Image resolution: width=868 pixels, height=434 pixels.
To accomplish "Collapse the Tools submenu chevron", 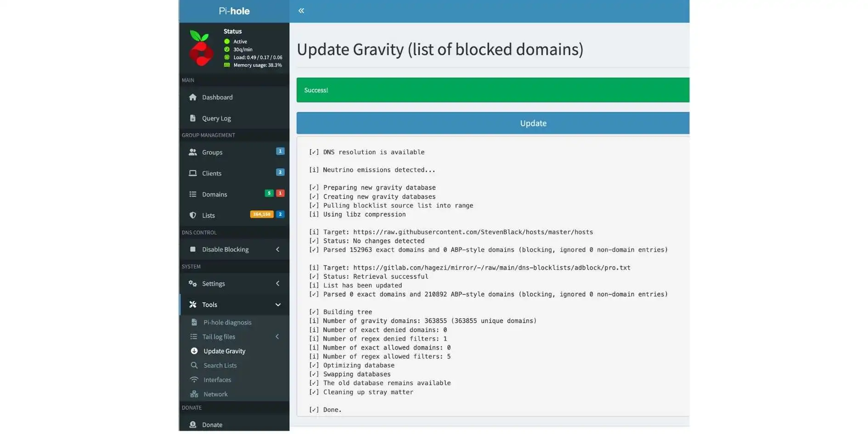I will [x=278, y=305].
